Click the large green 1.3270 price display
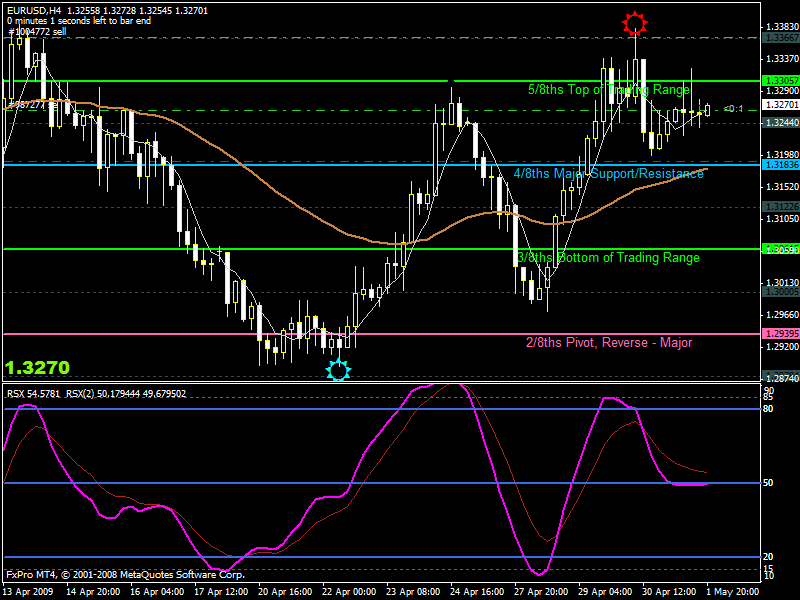The image size is (800, 600). pos(37,367)
